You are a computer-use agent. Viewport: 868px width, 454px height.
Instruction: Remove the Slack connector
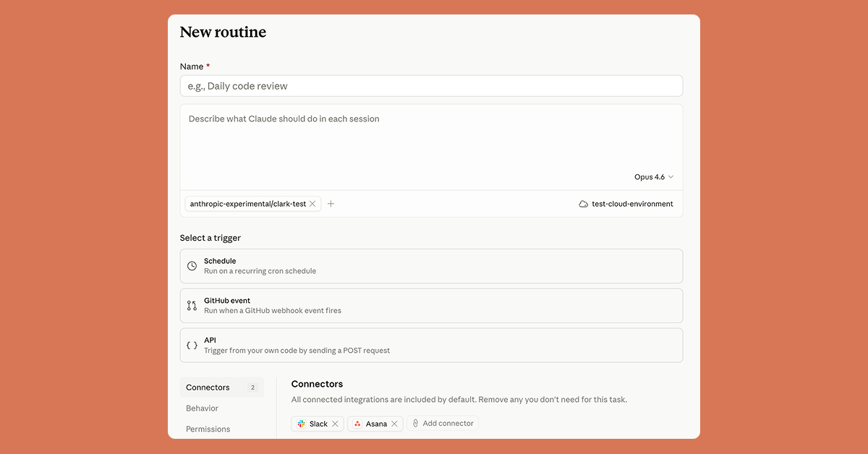[336, 424]
